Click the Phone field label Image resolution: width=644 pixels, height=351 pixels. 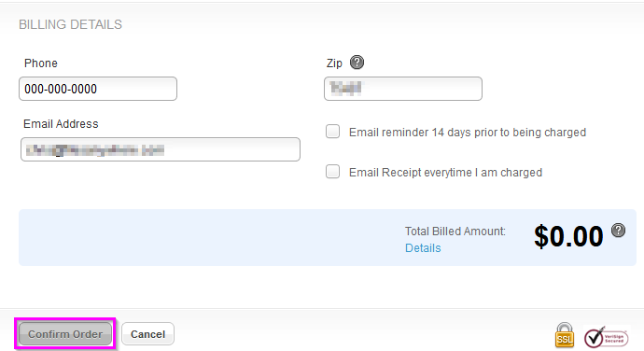(41, 63)
